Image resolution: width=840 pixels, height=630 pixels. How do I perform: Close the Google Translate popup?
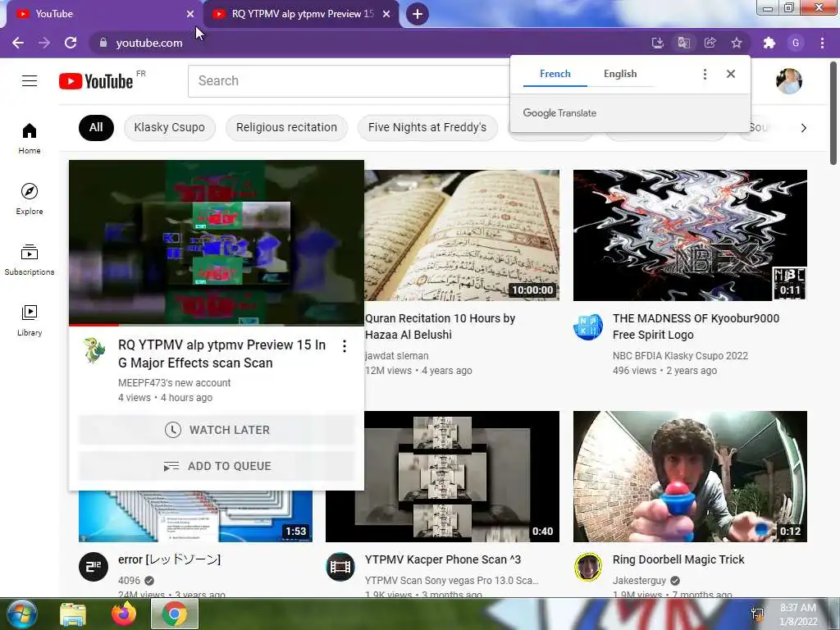[731, 74]
